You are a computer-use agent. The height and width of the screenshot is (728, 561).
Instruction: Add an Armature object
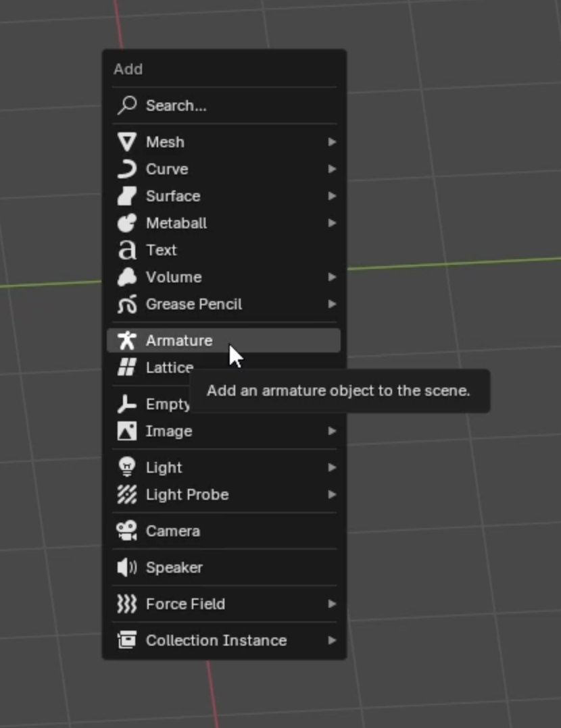pos(224,340)
